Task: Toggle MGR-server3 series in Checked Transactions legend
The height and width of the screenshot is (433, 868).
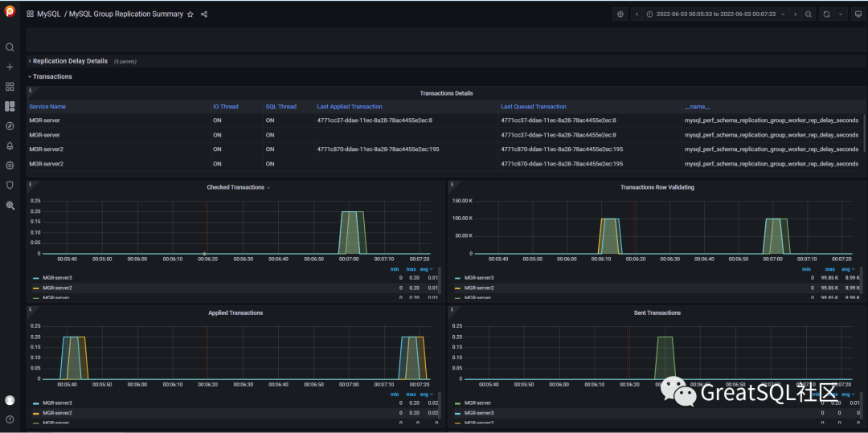Action: pyautogui.click(x=57, y=278)
